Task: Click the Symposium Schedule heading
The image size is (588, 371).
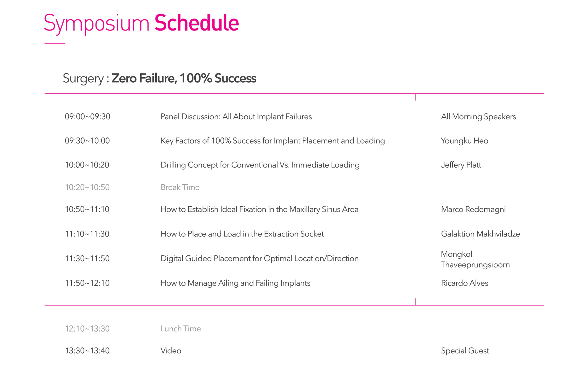Action: click(141, 23)
